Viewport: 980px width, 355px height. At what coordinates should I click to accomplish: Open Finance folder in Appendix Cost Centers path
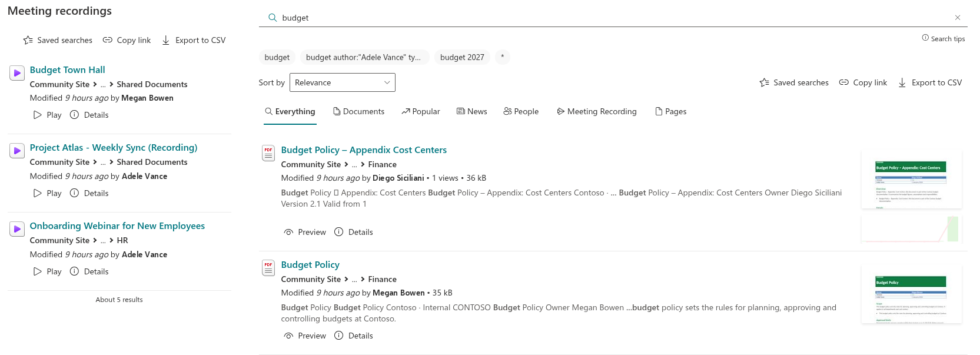pos(383,164)
